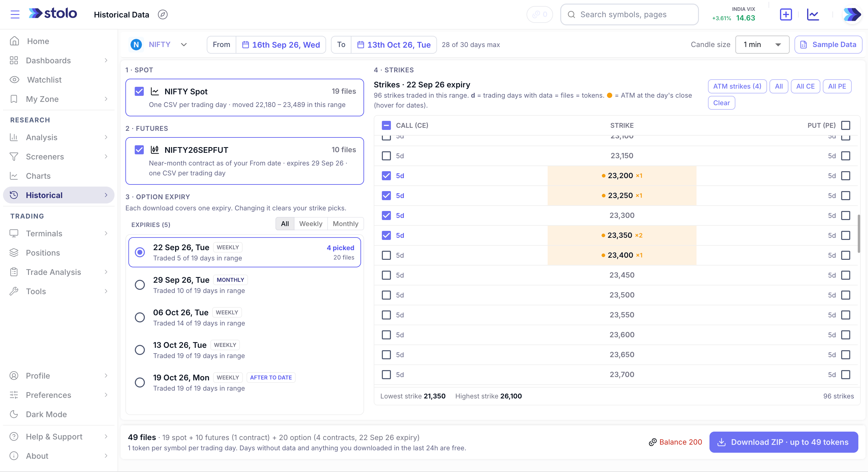
Task: Uncheck the 23,200 call checkbox
Action: click(386, 175)
